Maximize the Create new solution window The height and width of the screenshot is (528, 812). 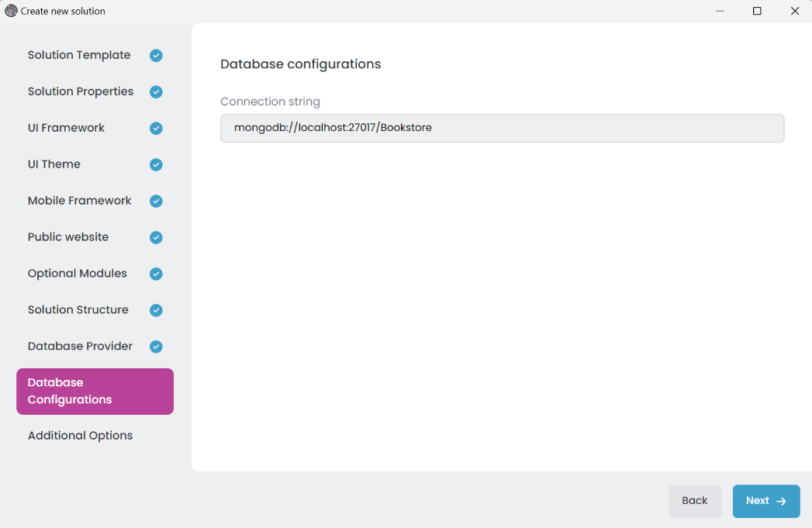point(757,11)
